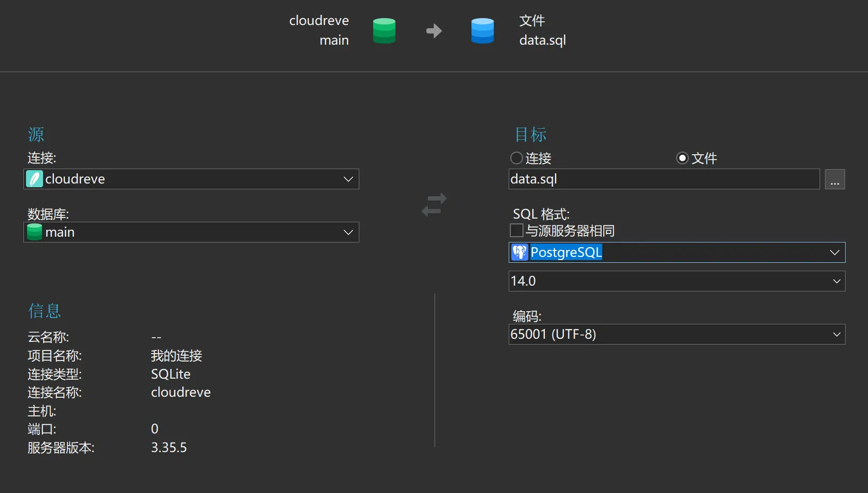This screenshot has width=868, height=493.
Task: Click the header text data.sql
Action: pyautogui.click(x=543, y=40)
